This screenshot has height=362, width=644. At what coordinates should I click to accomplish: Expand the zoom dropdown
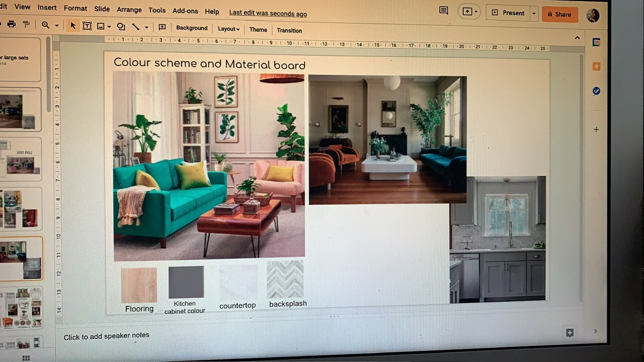tap(56, 26)
